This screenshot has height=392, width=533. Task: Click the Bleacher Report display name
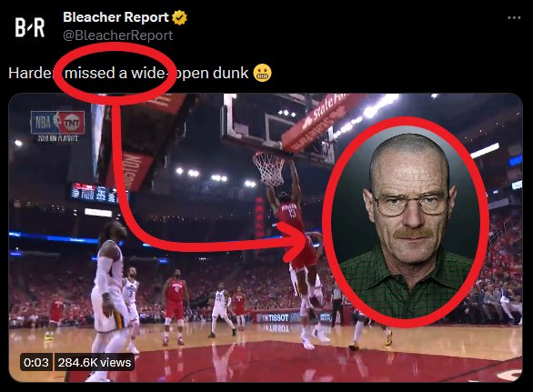(x=116, y=17)
